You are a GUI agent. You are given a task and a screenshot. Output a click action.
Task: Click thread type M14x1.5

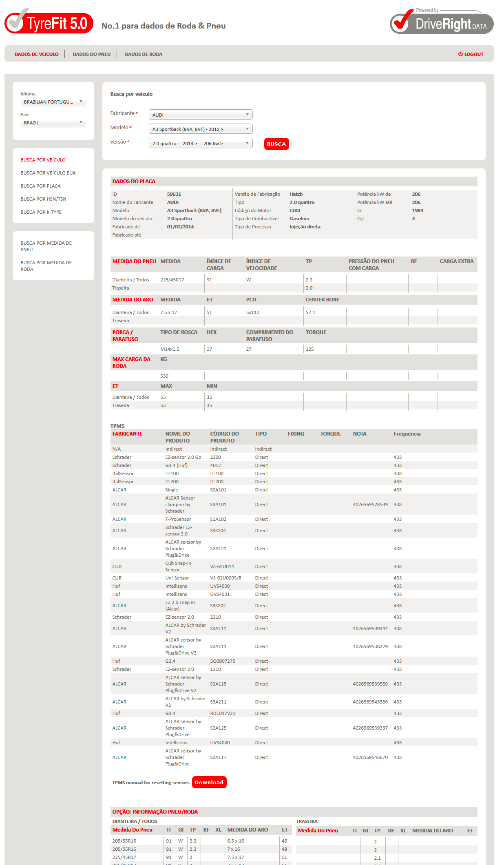(170, 349)
